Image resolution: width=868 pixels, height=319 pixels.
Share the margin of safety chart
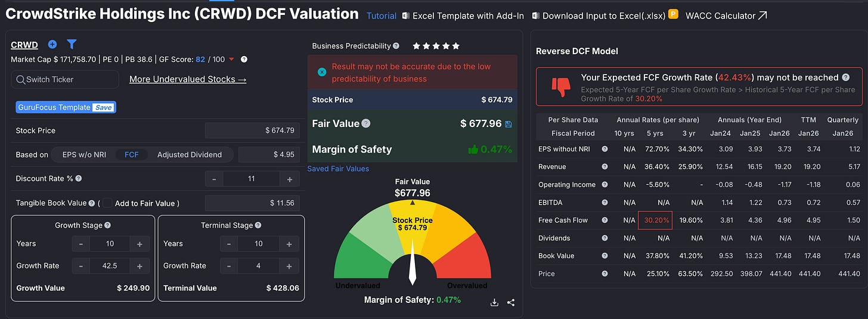(x=511, y=302)
